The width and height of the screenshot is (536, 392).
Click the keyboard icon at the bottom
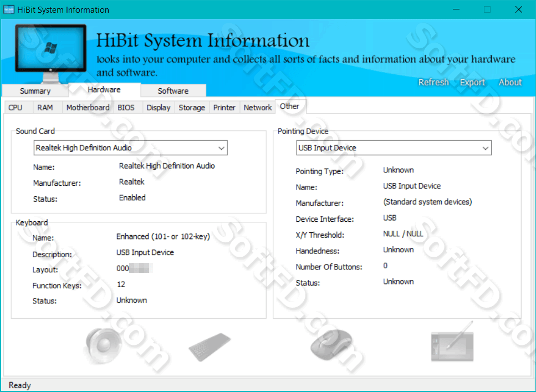point(210,347)
